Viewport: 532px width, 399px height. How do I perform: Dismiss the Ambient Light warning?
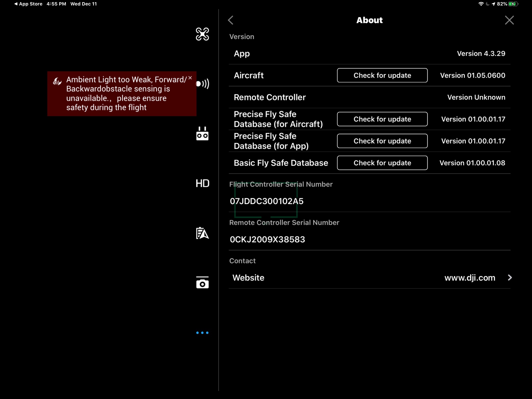(190, 78)
